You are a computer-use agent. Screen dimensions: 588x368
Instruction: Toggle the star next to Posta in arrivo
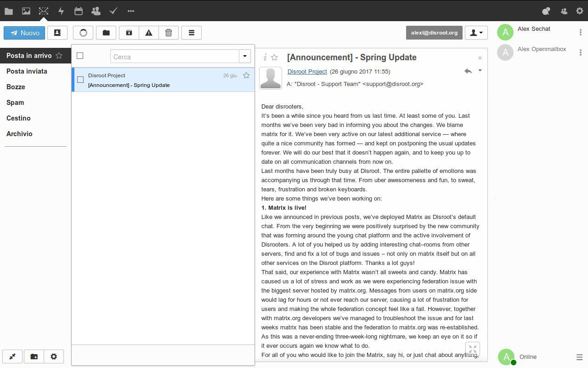click(x=59, y=56)
